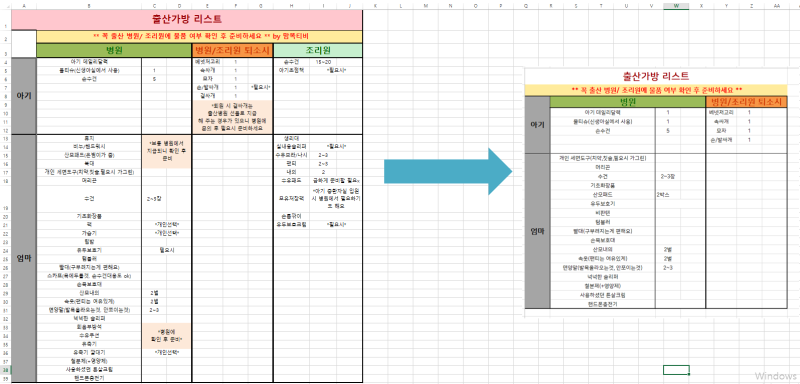The height and width of the screenshot is (384, 800).
Task: Click the Select All corner box
Action: click(6, 6)
